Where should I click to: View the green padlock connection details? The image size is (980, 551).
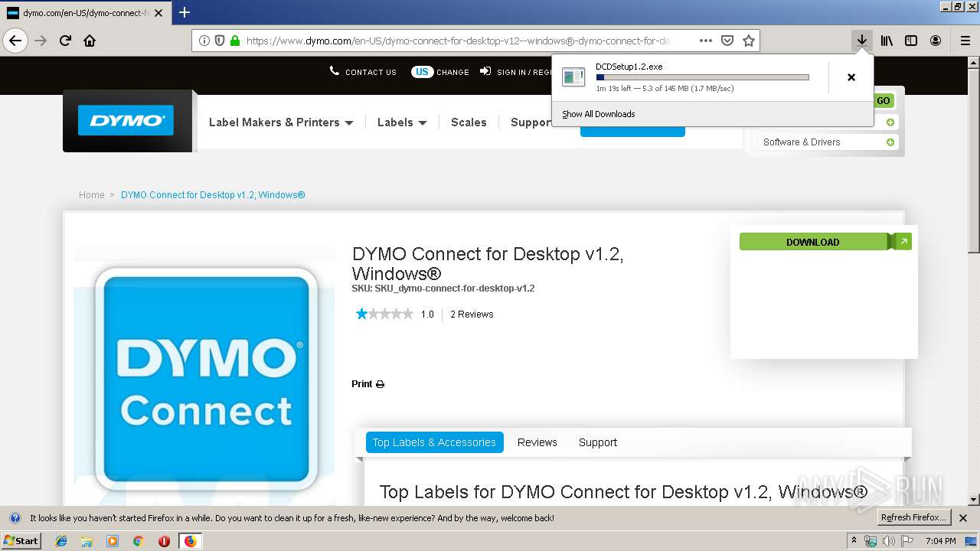pyautogui.click(x=235, y=41)
